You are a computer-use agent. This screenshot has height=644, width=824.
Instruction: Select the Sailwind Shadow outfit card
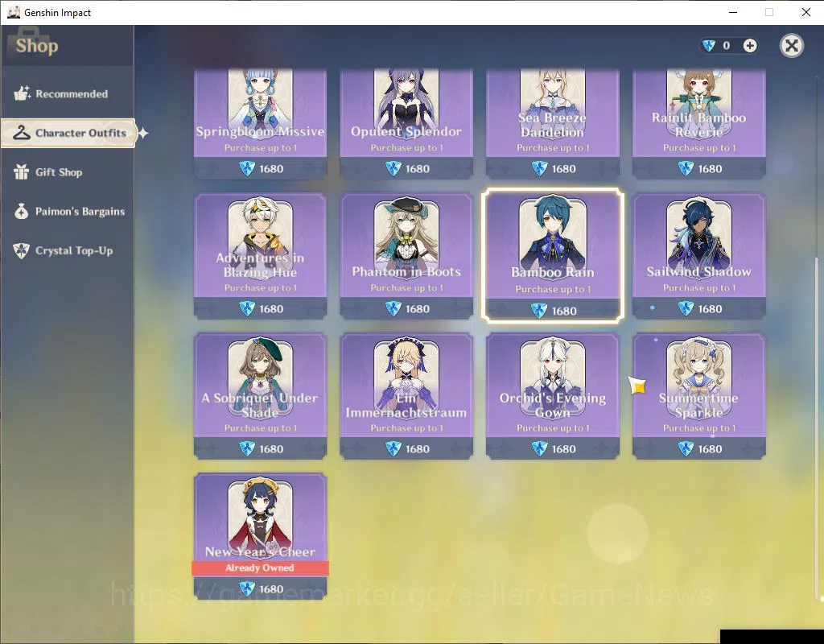pos(699,255)
